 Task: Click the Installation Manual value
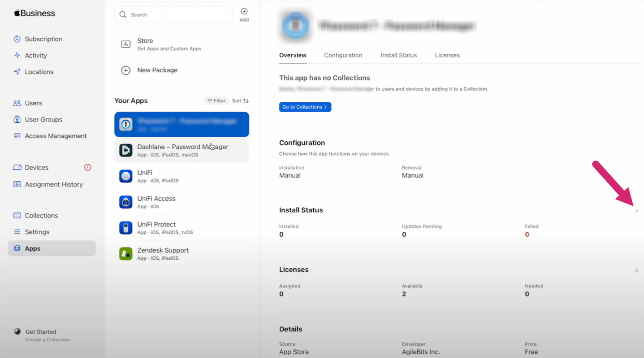pos(290,175)
